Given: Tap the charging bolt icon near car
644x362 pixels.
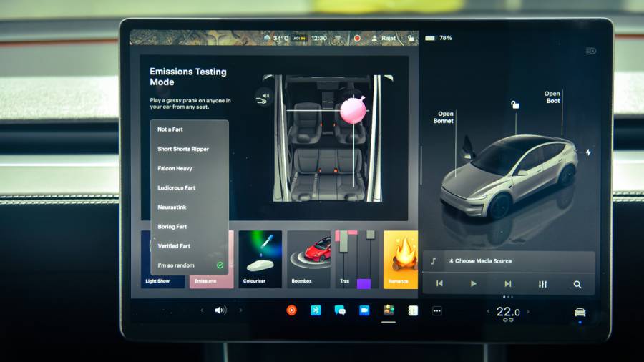Looking at the screenshot, I should [x=589, y=152].
